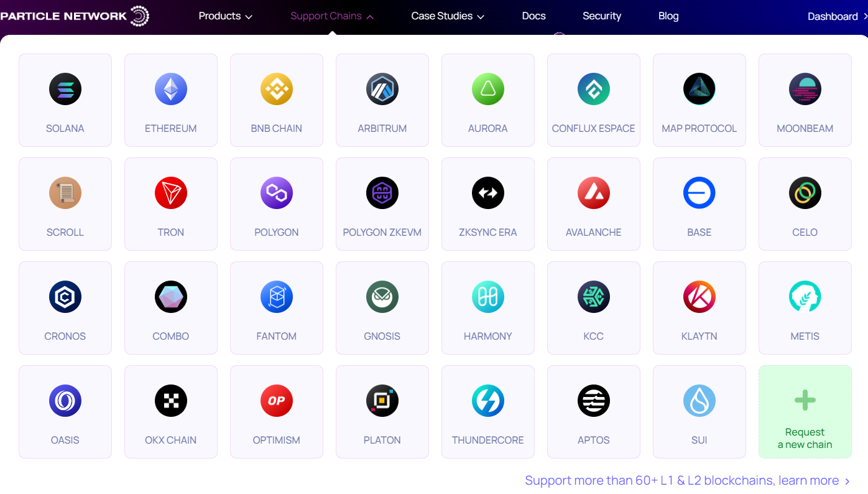The height and width of the screenshot is (494, 868).
Task: Open the Docs page
Action: tap(534, 16)
